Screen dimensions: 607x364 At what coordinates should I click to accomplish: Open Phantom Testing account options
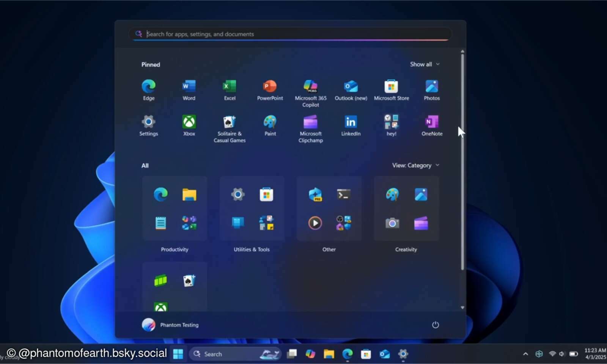coord(171,325)
